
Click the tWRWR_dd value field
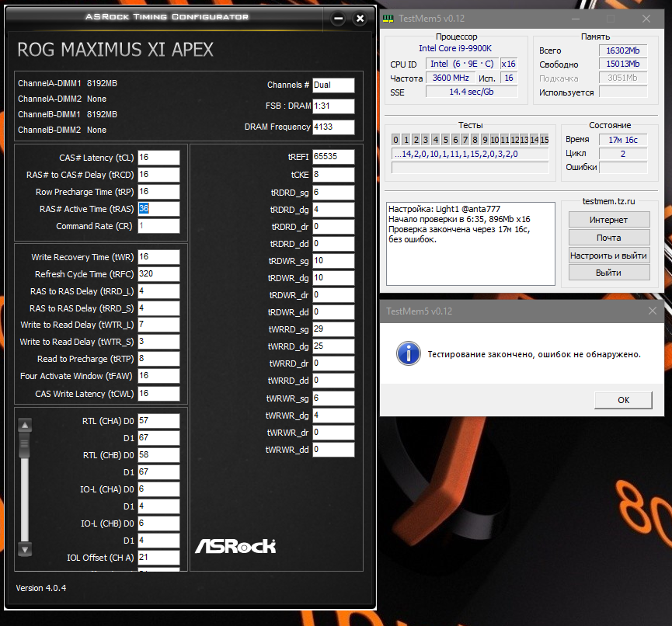click(333, 450)
